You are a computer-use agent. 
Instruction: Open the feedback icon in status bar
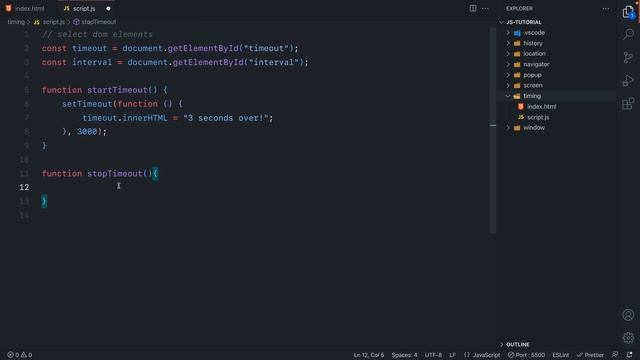(615, 355)
